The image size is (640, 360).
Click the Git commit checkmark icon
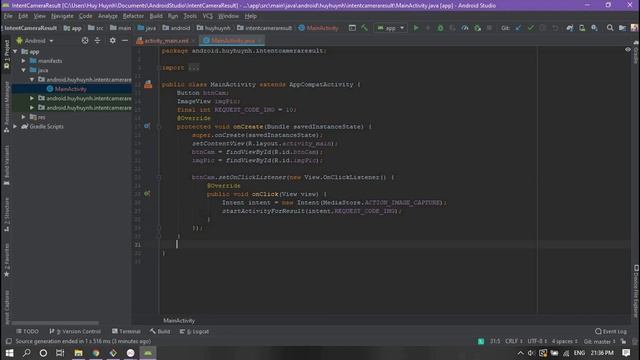531,28
